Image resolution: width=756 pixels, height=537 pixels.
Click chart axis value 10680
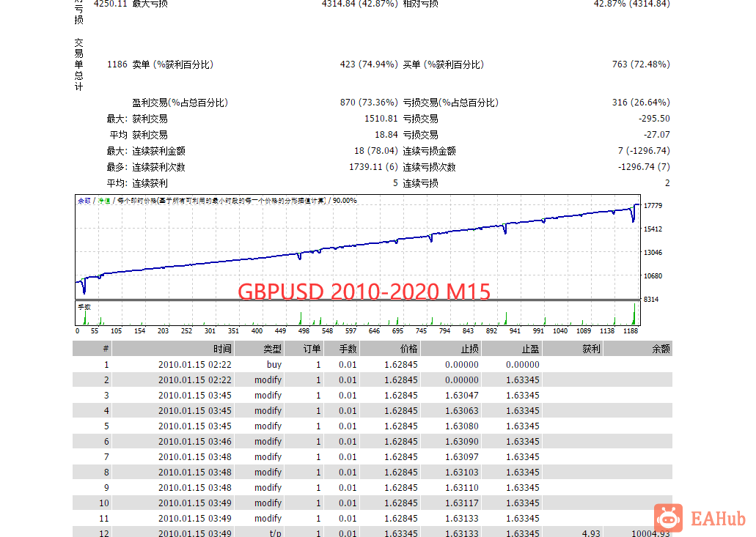(653, 276)
